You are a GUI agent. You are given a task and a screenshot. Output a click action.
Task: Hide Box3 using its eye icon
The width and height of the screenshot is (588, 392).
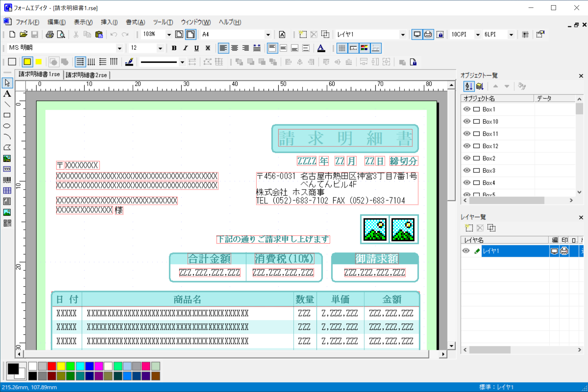(467, 170)
